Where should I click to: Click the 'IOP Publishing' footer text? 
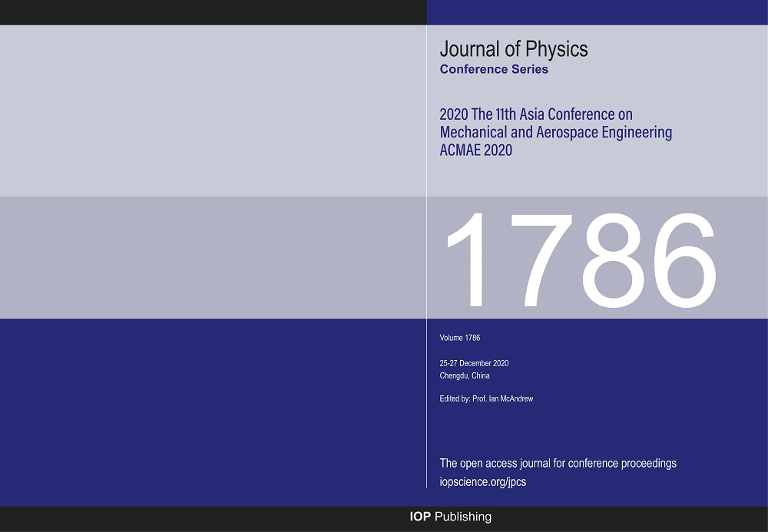point(450,517)
